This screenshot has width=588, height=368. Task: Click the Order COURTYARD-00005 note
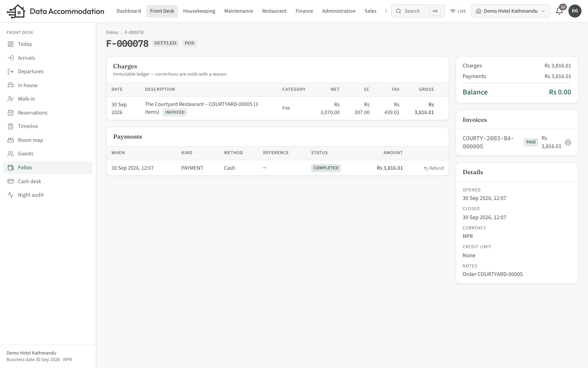point(492,274)
